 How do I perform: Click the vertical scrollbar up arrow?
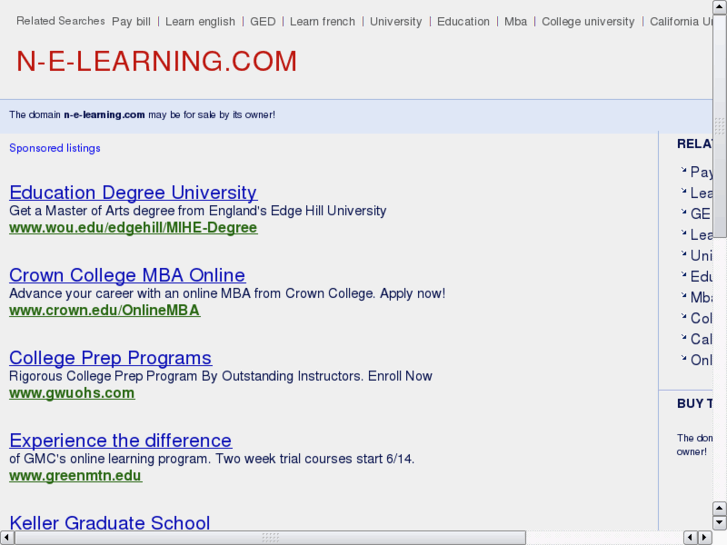719,6
